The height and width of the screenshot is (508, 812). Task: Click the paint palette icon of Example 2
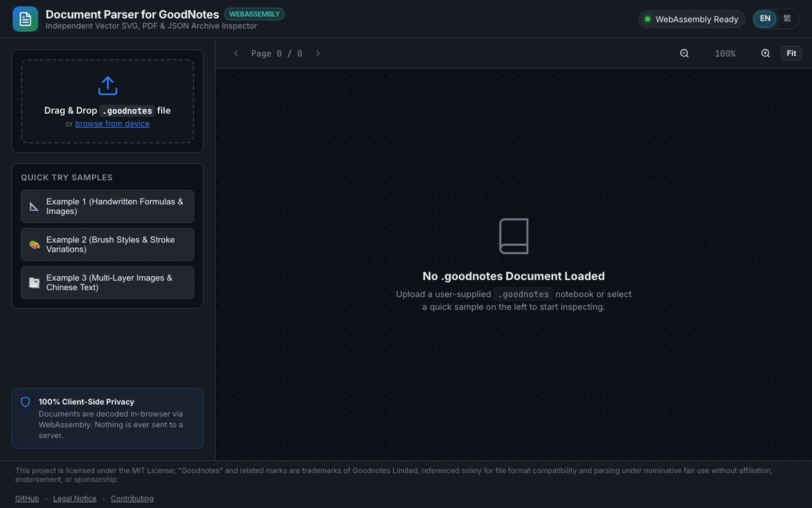pos(34,244)
